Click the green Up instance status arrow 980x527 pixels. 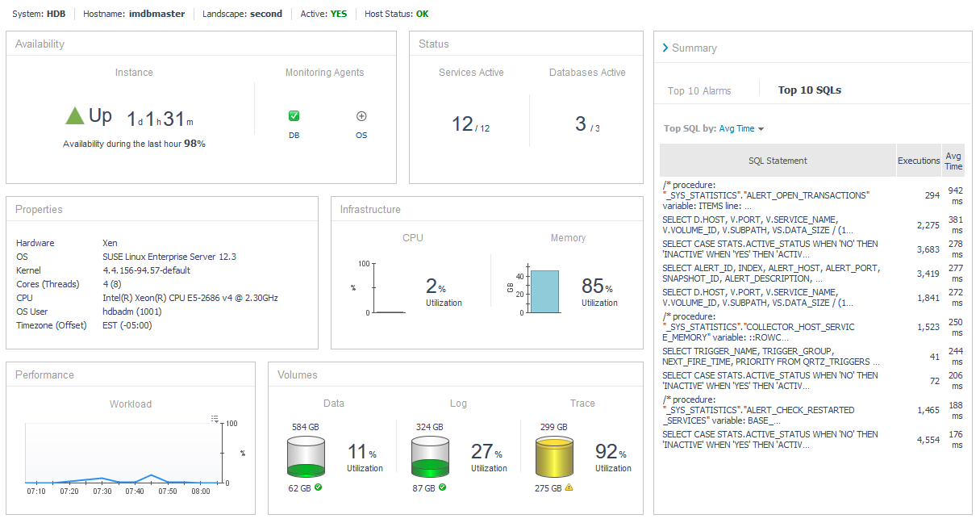(75, 116)
